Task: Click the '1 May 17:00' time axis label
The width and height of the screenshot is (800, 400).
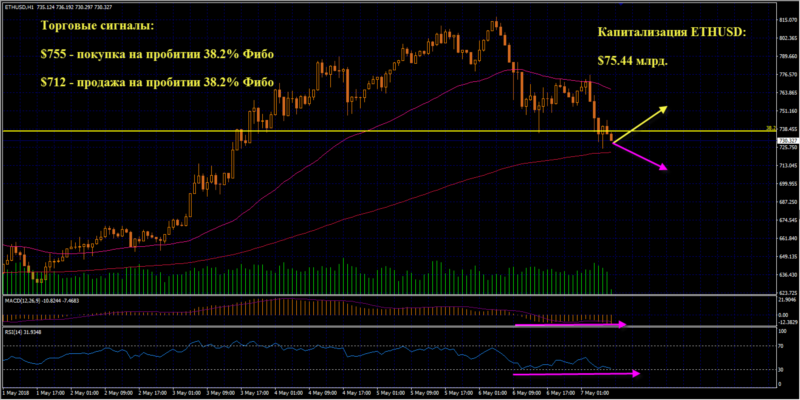Action: click(52, 394)
